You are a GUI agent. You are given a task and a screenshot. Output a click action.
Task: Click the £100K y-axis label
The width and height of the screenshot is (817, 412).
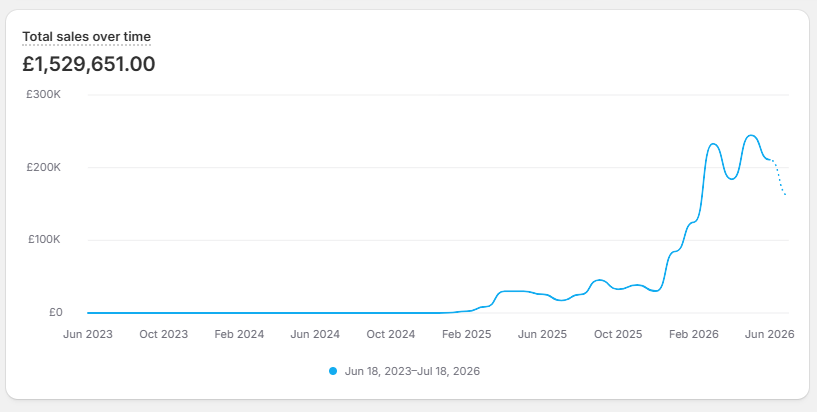tap(44, 240)
